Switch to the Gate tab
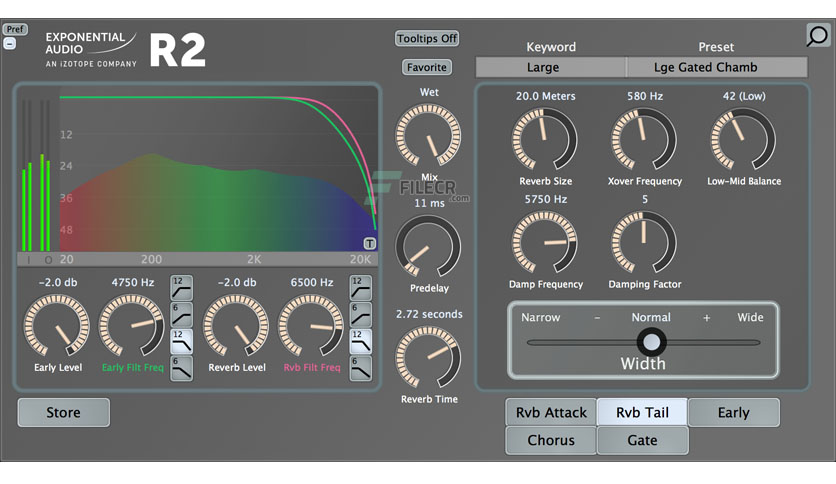This screenshot has height=484, width=836. (x=642, y=440)
